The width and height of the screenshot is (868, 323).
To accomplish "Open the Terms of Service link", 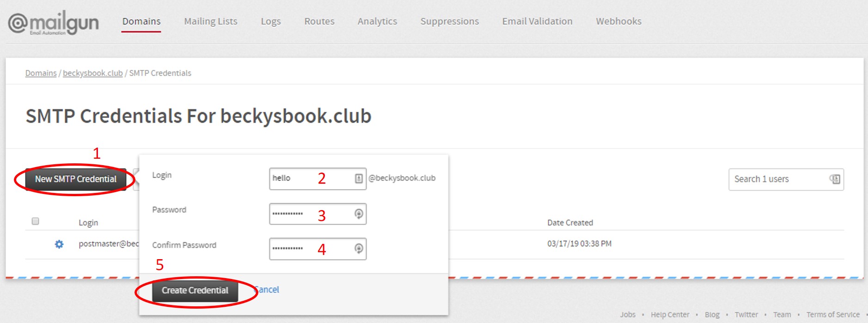I will point(833,315).
